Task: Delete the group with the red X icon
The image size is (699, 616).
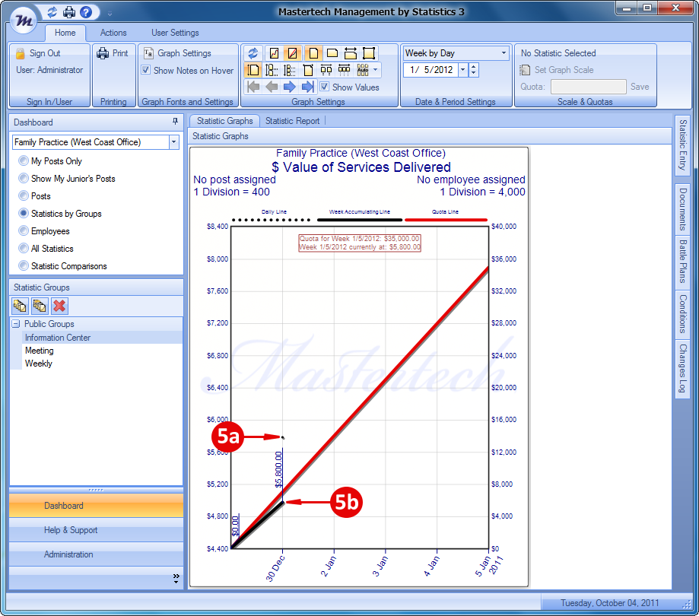Action: [x=59, y=306]
